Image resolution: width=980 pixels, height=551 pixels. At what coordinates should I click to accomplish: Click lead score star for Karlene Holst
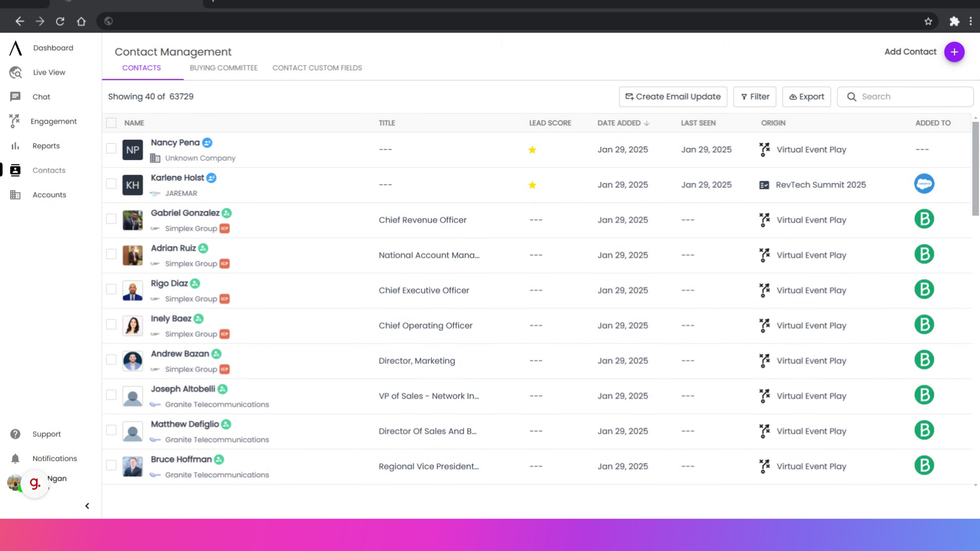point(532,185)
